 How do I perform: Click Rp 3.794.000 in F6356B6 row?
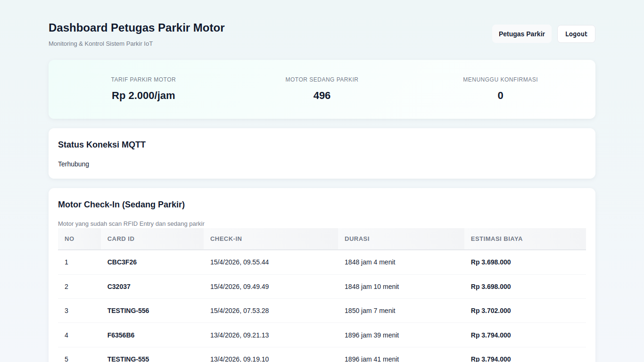pyautogui.click(x=491, y=335)
